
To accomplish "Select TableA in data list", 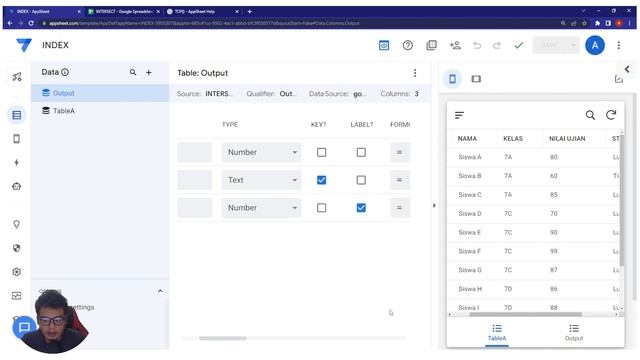I will (x=100, y=111).
